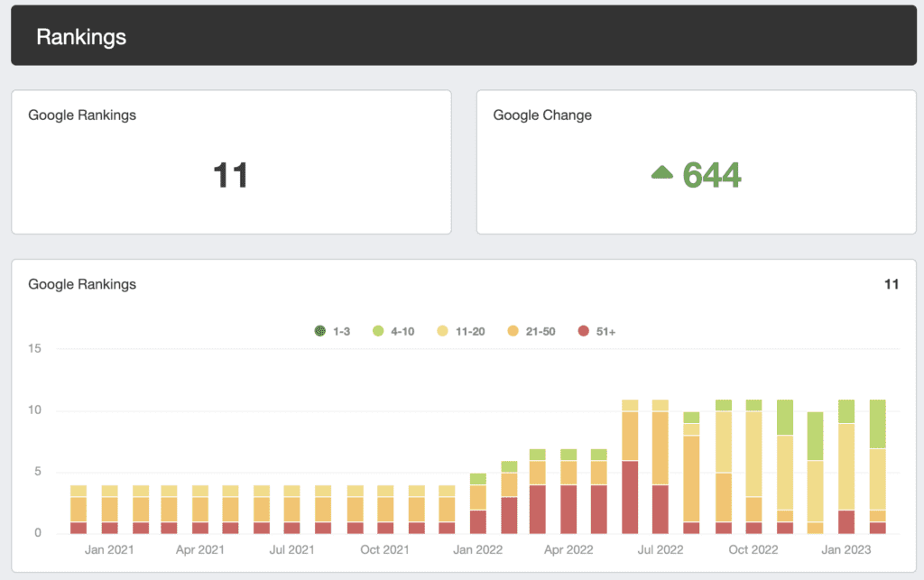Toggle the 21-50 legend series
The width and height of the screenshot is (924, 580).
pos(531,332)
